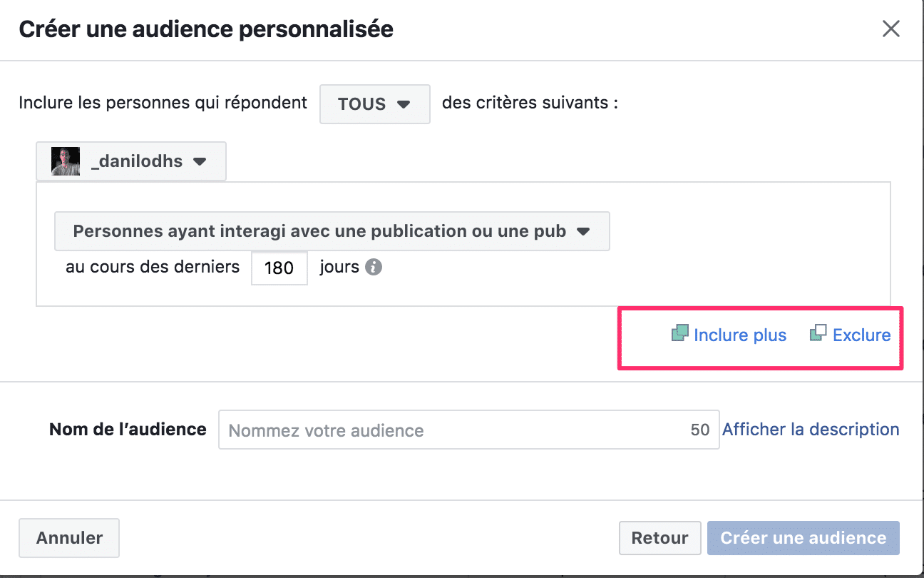Focus the 180 days number field
The height and width of the screenshot is (578, 924).
coord(279,268)
